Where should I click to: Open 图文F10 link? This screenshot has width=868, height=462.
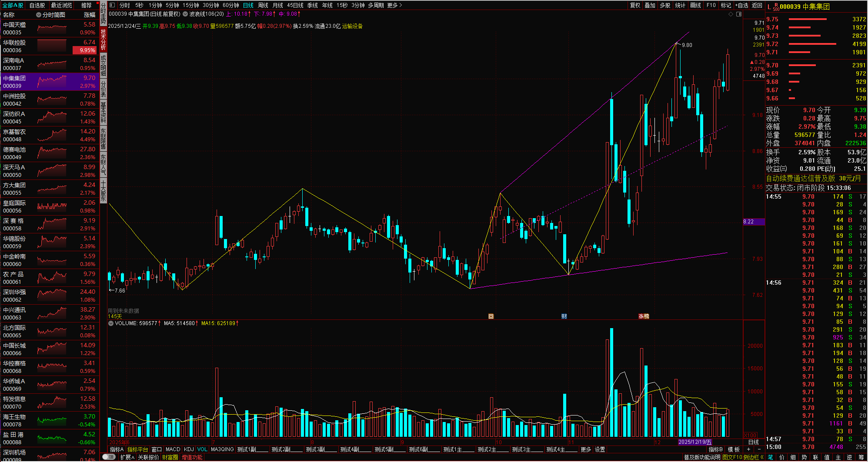click(x=732, y=457)
